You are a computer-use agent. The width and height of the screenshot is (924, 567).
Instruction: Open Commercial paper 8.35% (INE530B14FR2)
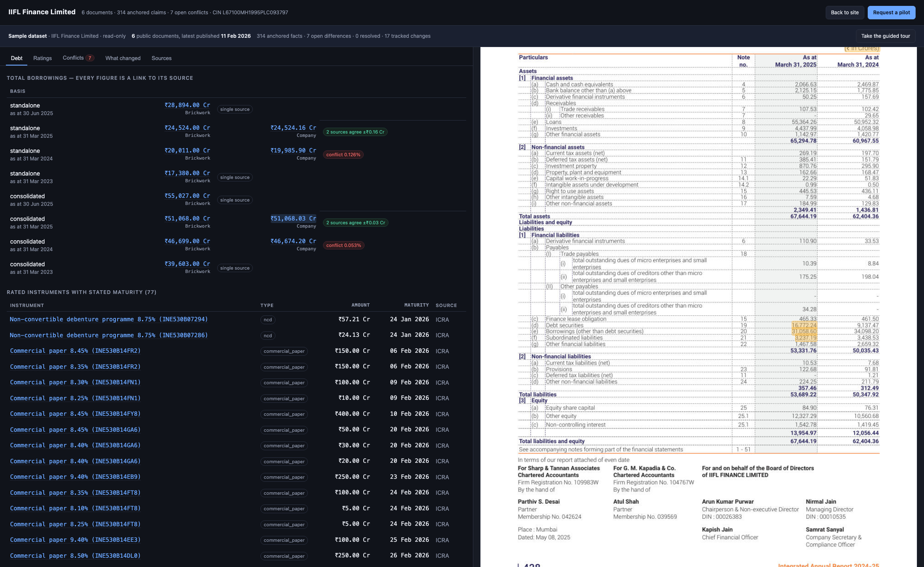75,367
